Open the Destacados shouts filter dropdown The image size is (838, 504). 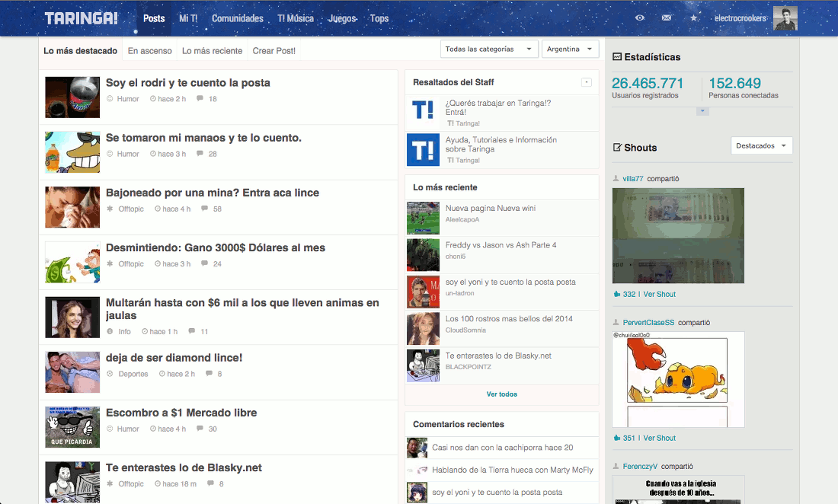tap(761, 145)
